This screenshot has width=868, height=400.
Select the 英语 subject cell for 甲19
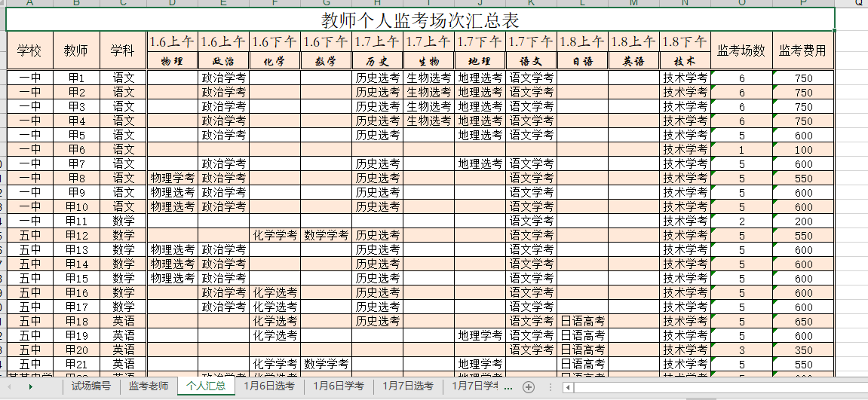(123, 336)
